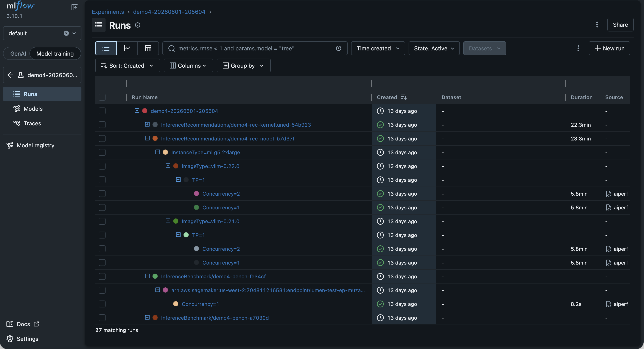Open the kebab menu left of New run
Viewport: 644px width, 349px height.
[x=578, y=48]
